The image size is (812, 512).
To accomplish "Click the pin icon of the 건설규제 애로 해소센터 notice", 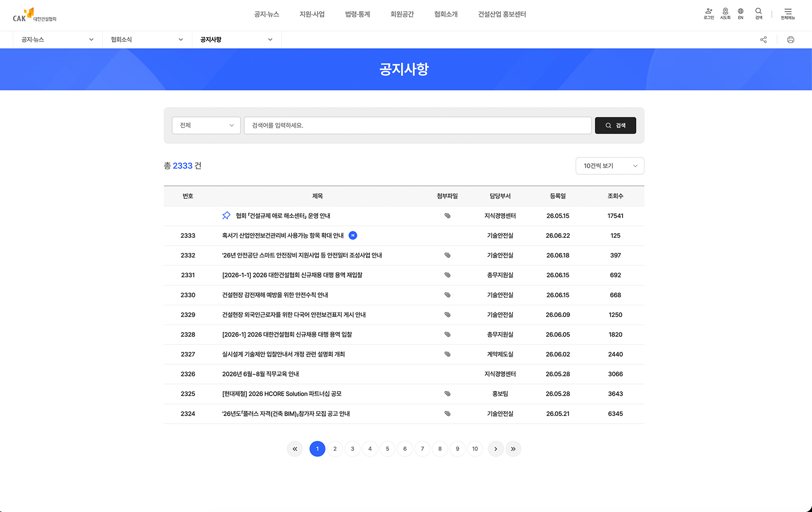I will tap(226, 216).
